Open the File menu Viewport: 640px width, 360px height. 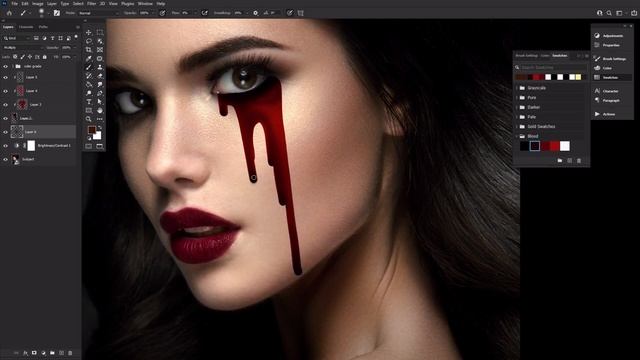14,3
